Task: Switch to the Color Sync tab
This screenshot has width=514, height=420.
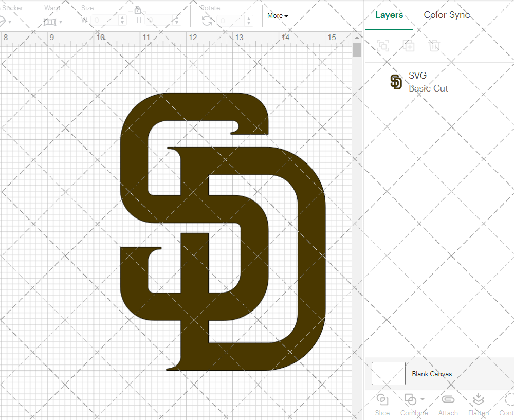Action: tap(447, 15)
